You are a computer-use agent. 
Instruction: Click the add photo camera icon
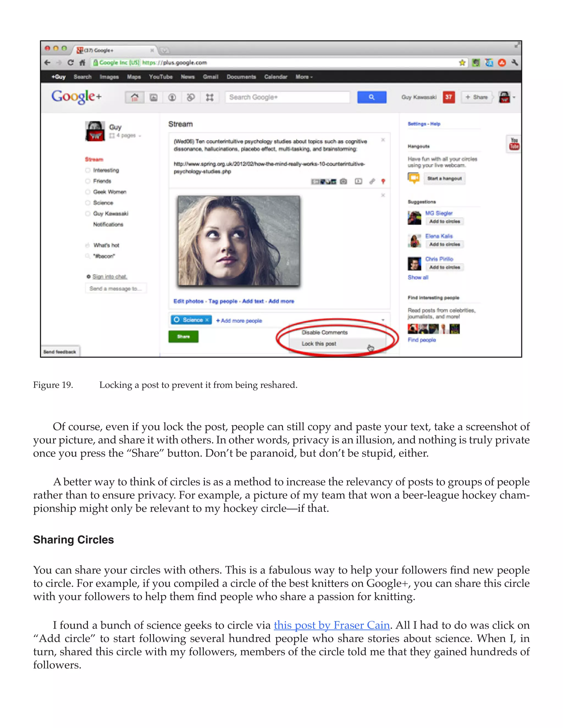point(343,181)
